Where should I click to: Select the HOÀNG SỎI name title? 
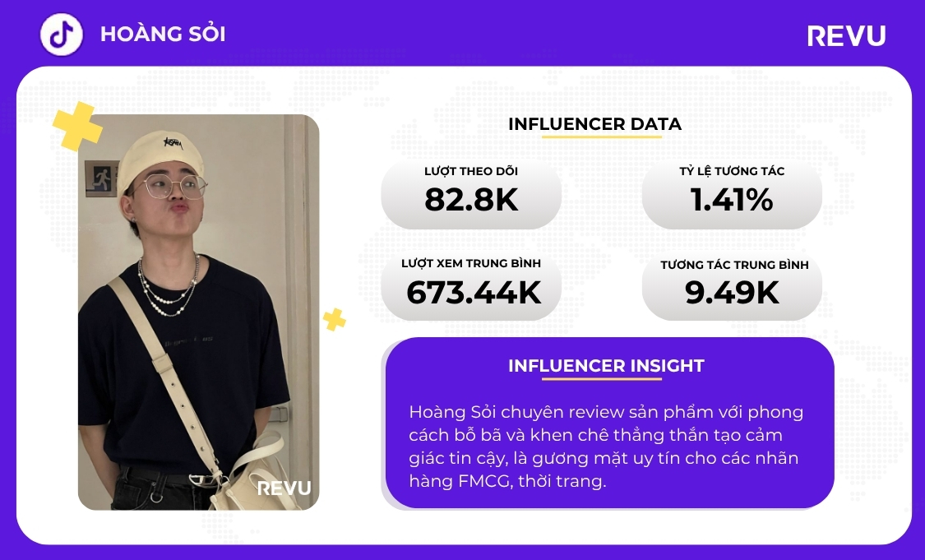point(162,34)
